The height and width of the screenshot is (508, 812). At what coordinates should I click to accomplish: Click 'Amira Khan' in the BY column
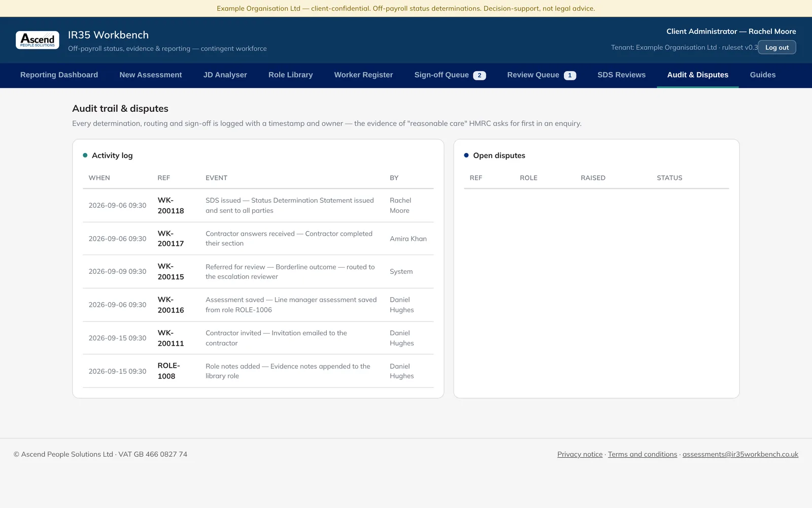coord(408,239)
